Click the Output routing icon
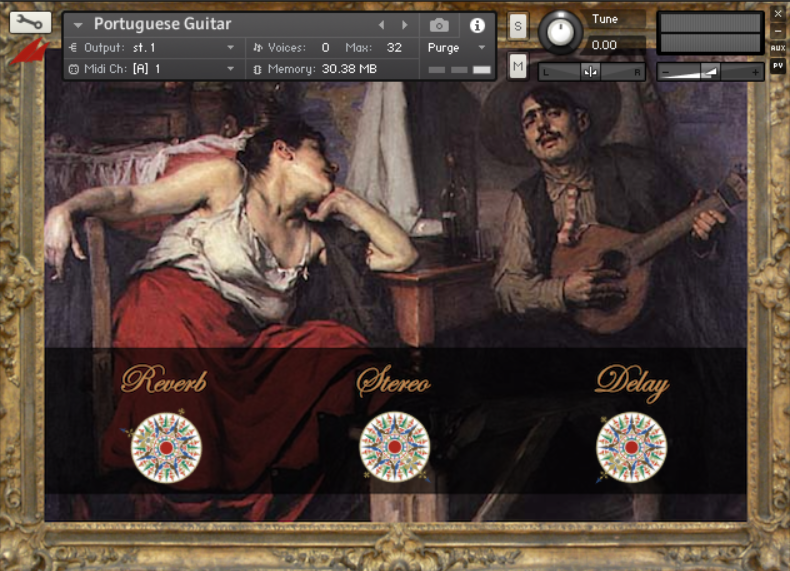This screenshot has width=790, height=571. click(x=73, y=48)
